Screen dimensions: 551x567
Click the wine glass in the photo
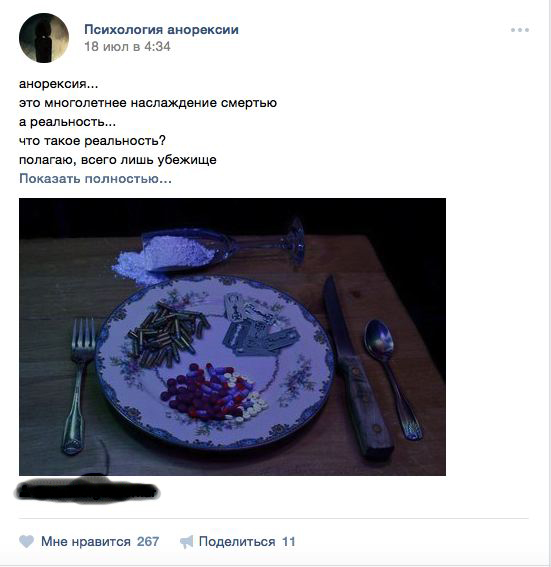click(x=224, y=246)
